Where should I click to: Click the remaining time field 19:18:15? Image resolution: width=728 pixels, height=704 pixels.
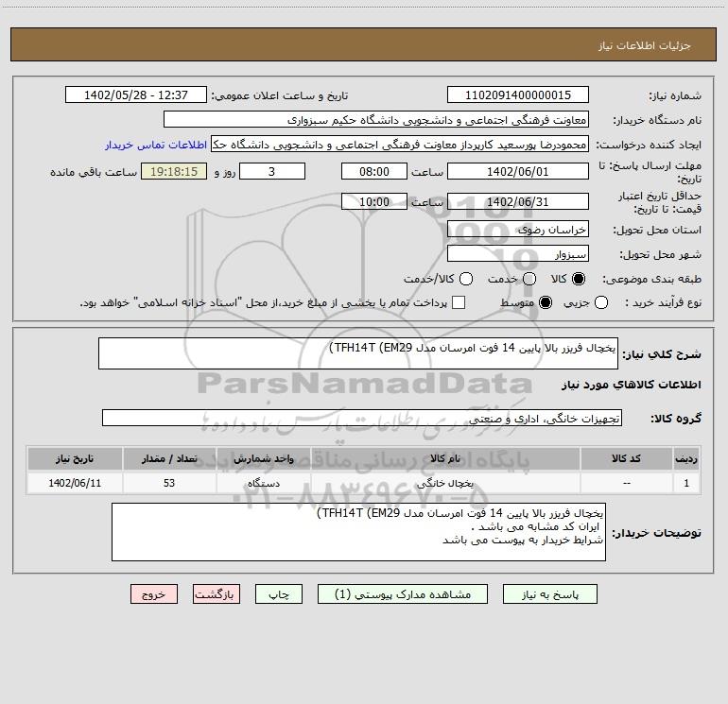pos(174,171)
